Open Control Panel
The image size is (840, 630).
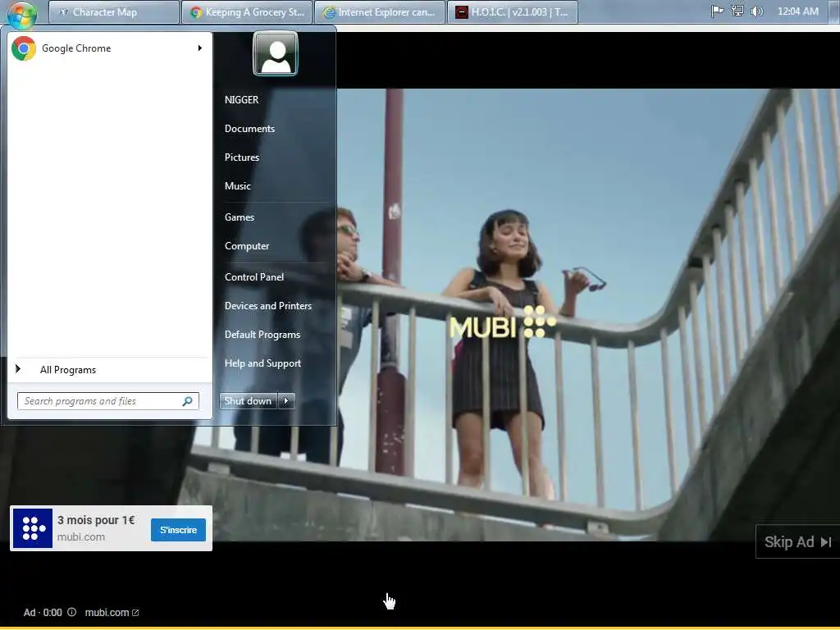coord(254,277)
